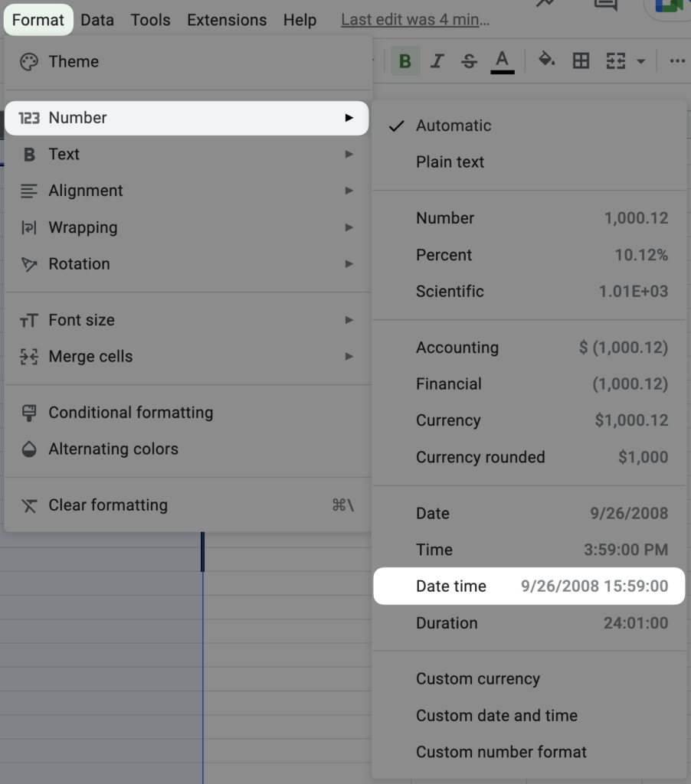Click the Last edit history link
This screenshot has width=691, height=784.
(x=414, y=19)
